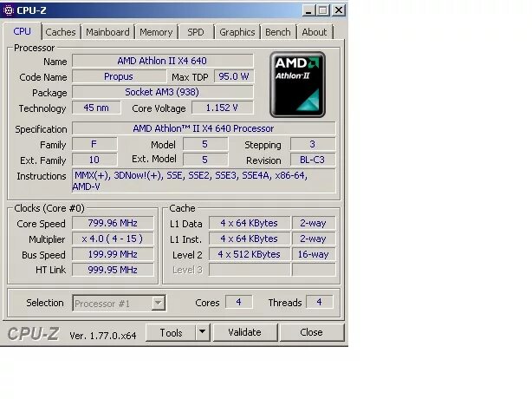Open the Graphics tab
Viewport: 532px width, 399px height.
click(x=237, y=32)
